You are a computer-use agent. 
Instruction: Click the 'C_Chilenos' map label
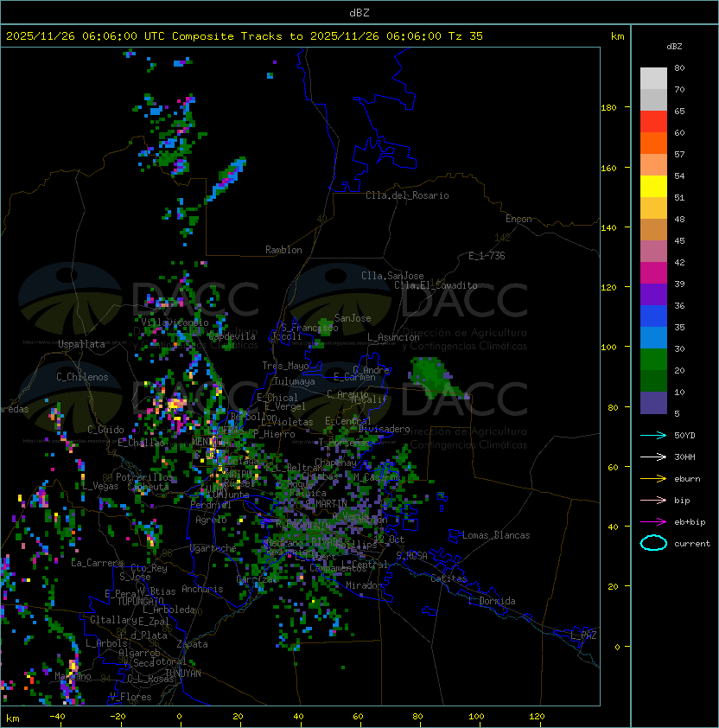click(x=82, y=377)
